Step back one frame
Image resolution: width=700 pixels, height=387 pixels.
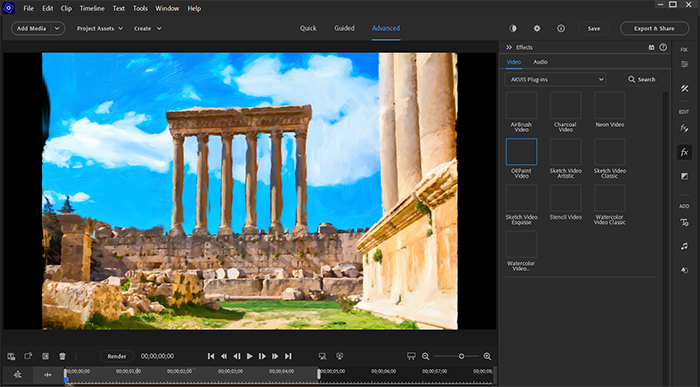tap(237, 356)
